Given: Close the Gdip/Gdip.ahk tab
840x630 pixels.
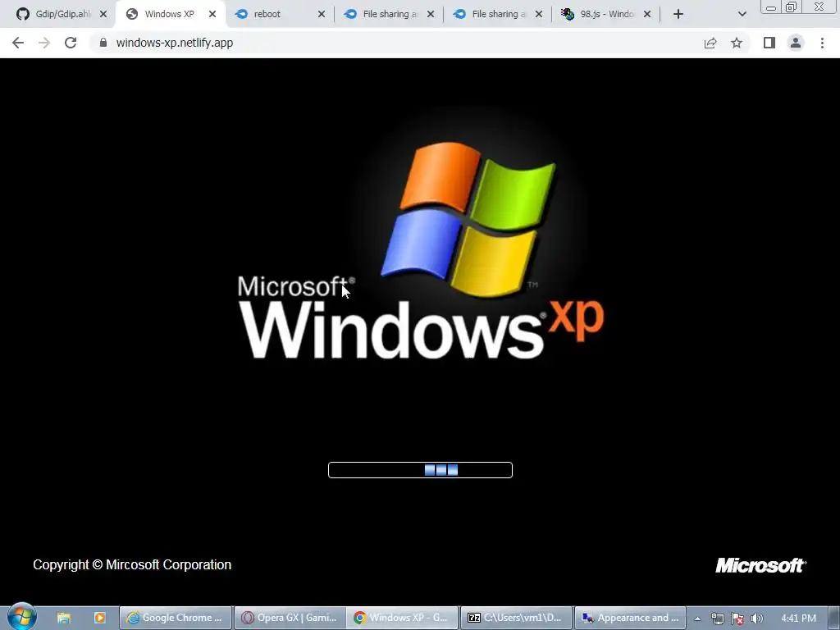Looking at the screenshot, I should [103, 14].
